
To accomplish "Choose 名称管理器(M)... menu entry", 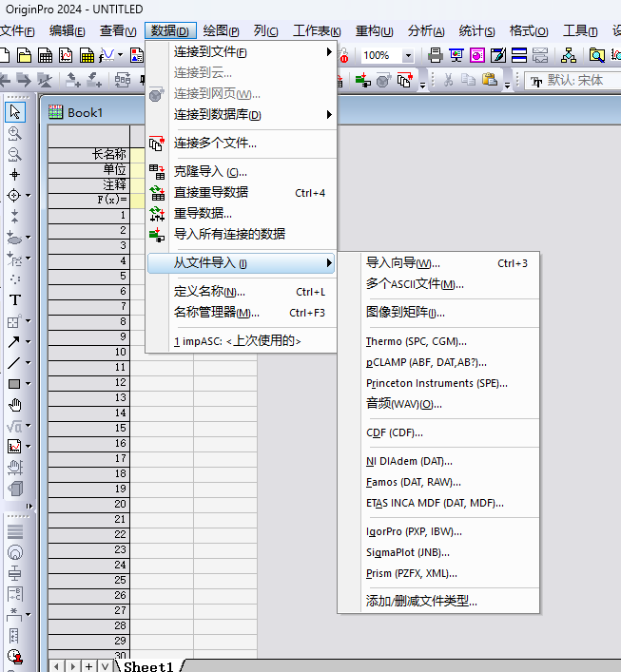I will point(242,313).
